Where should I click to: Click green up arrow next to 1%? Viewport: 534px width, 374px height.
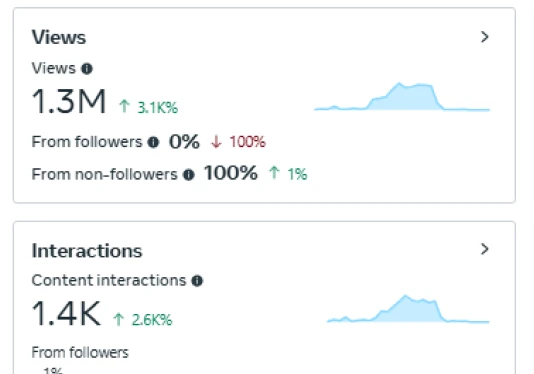(x=274, y=173)
